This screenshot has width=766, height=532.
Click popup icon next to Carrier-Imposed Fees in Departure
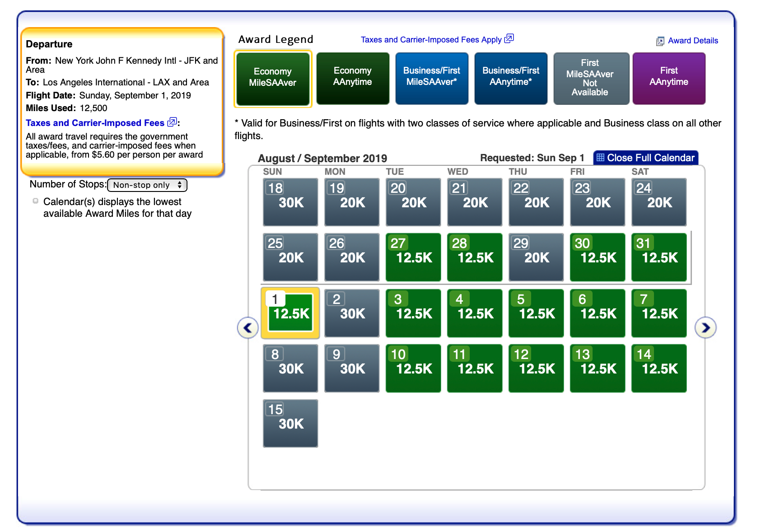click(x=172, y=122)
